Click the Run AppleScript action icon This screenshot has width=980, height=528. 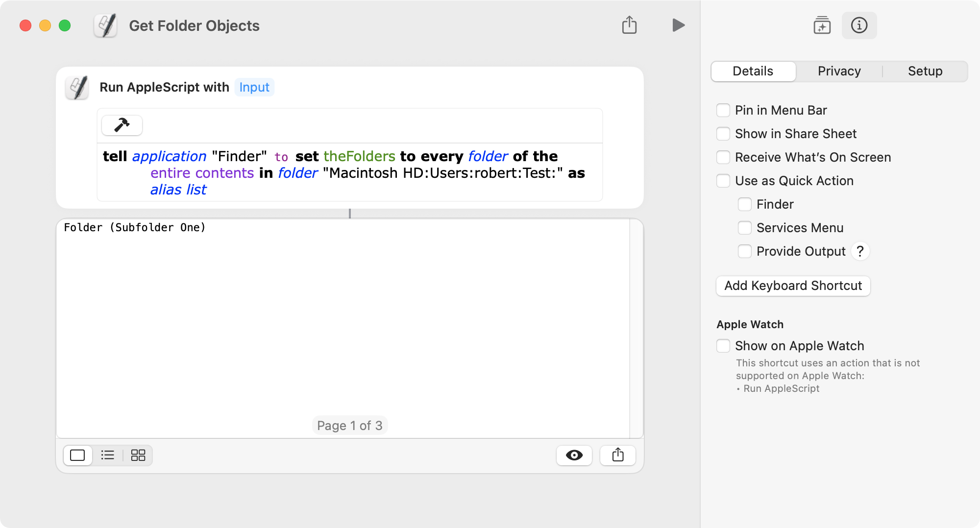[77, 88]
